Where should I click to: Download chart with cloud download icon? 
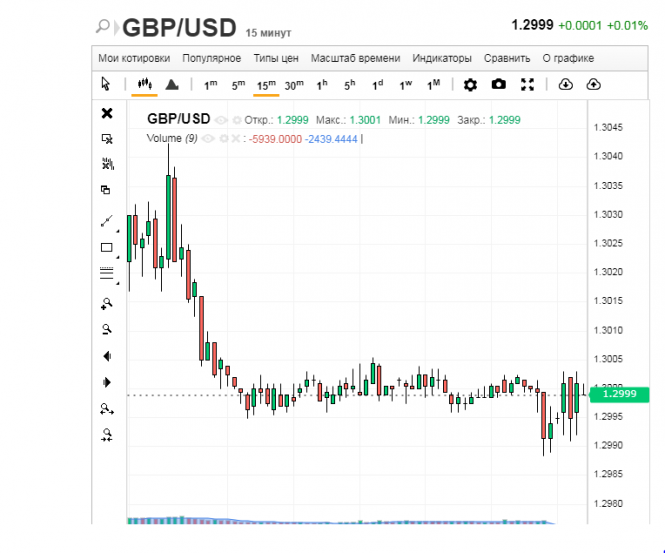565,84
